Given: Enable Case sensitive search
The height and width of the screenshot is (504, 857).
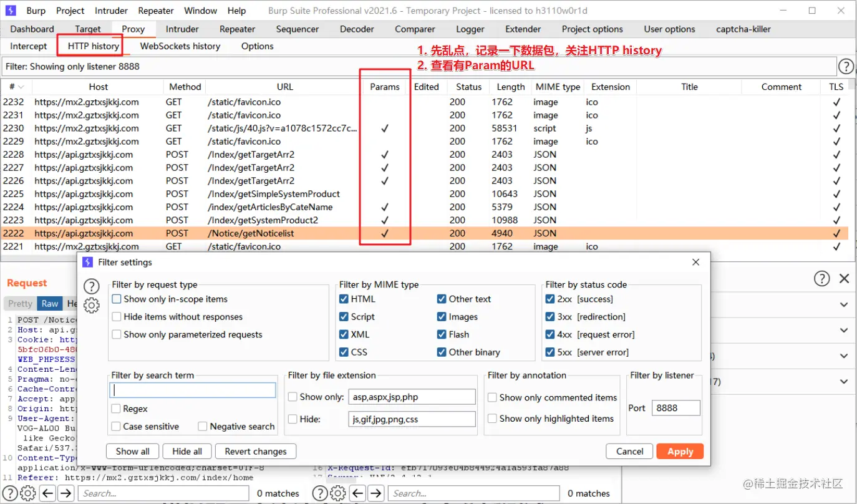Looking at the screenshot, I should [116, 427].
